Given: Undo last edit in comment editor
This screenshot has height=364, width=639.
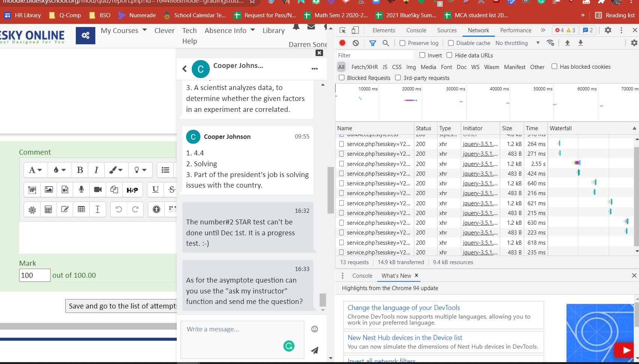Looking at the screenshot, I should [119, 209].
